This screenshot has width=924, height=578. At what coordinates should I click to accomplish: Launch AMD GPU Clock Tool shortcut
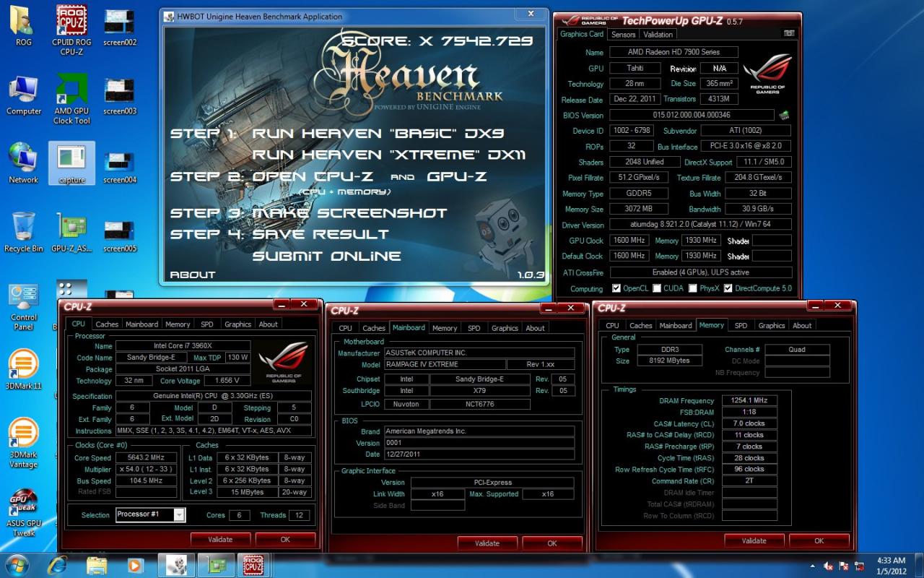click(71, 100)
